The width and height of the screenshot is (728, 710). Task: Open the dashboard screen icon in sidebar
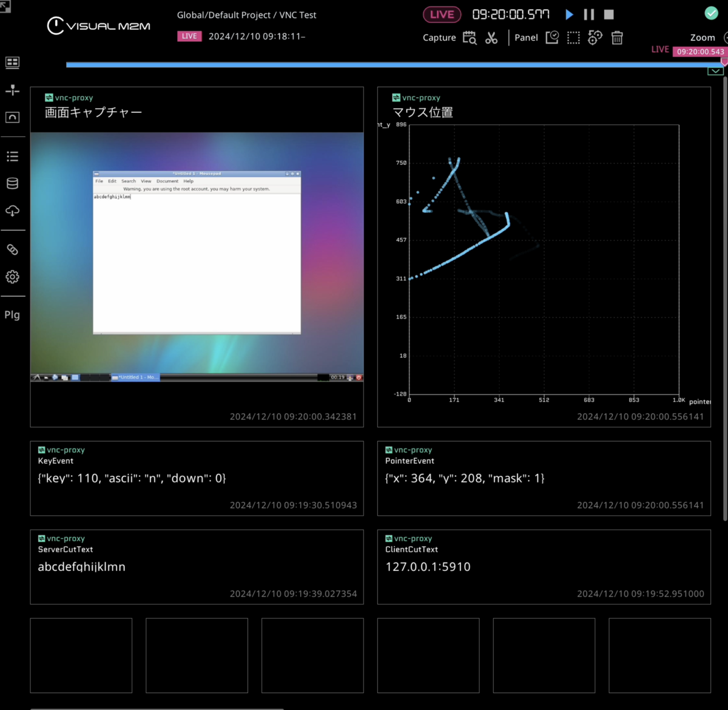[12, 63]
